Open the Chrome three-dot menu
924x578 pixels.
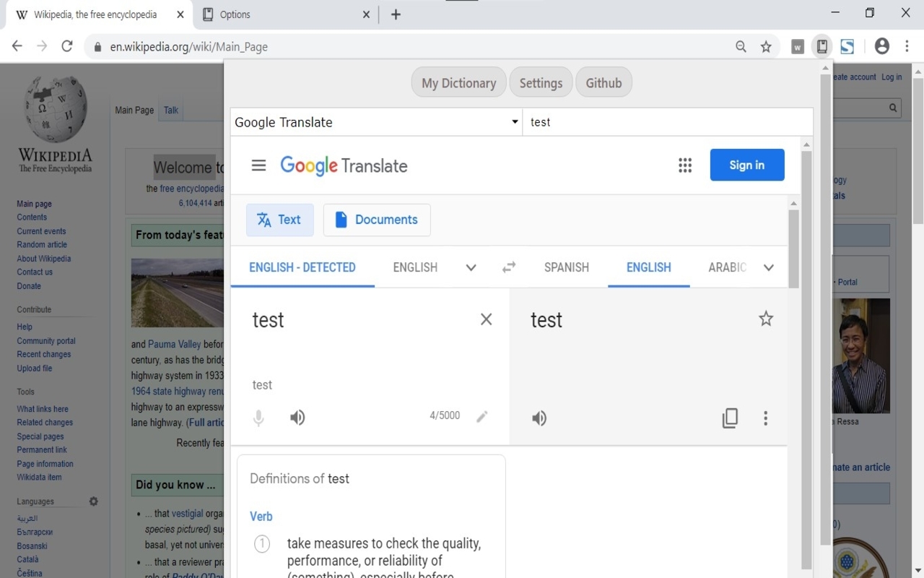pyautogui.click(x=907, y=46)
